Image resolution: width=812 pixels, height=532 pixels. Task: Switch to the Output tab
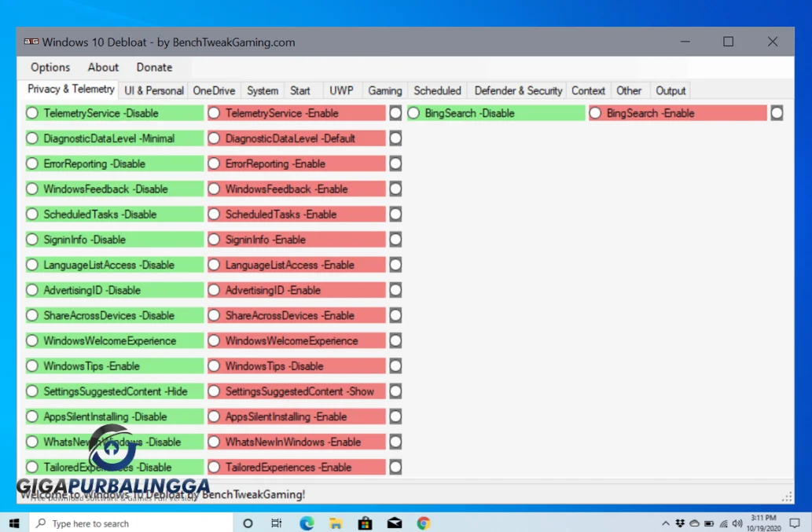671,90
